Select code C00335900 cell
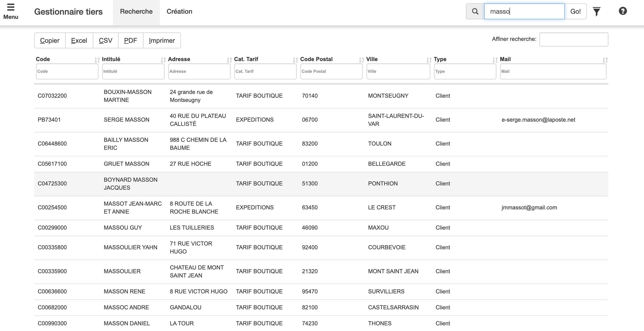Image resolution: width=644 pixels, height=331 pixels. [52, 271]
